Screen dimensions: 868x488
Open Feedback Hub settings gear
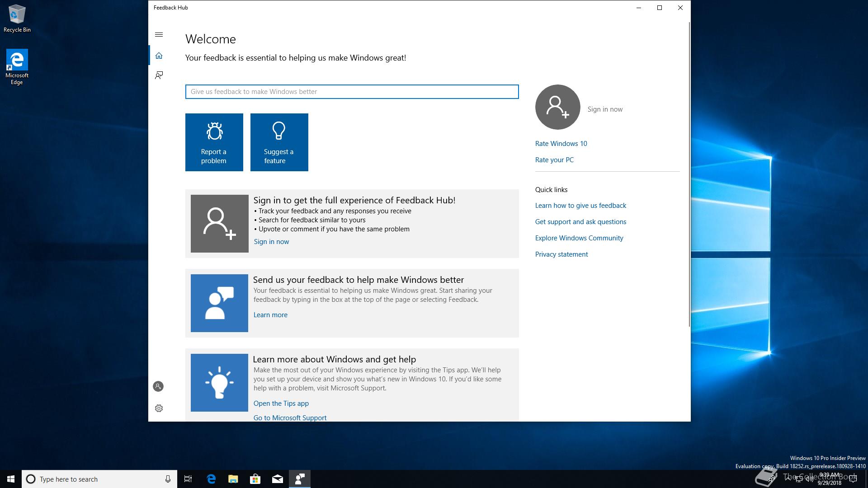click(159, 408)
